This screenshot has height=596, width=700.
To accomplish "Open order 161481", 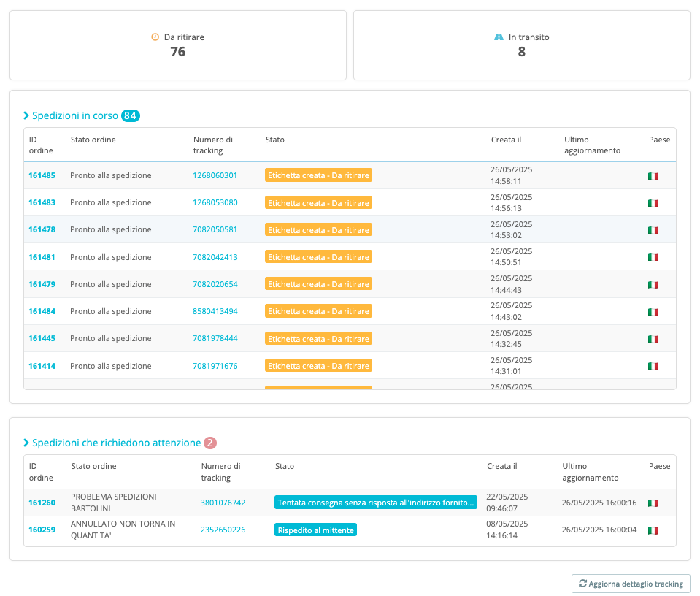I will coord(42,257).
